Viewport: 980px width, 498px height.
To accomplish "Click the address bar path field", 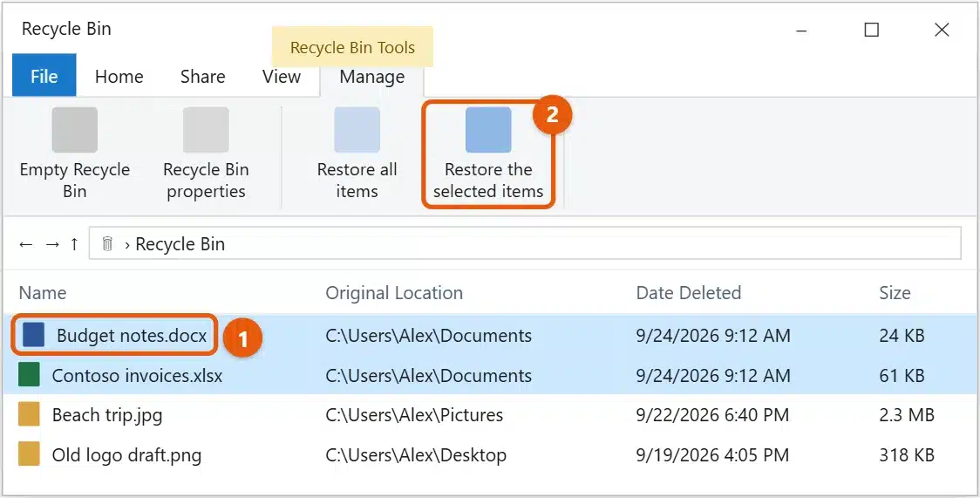I will [525, 243].
